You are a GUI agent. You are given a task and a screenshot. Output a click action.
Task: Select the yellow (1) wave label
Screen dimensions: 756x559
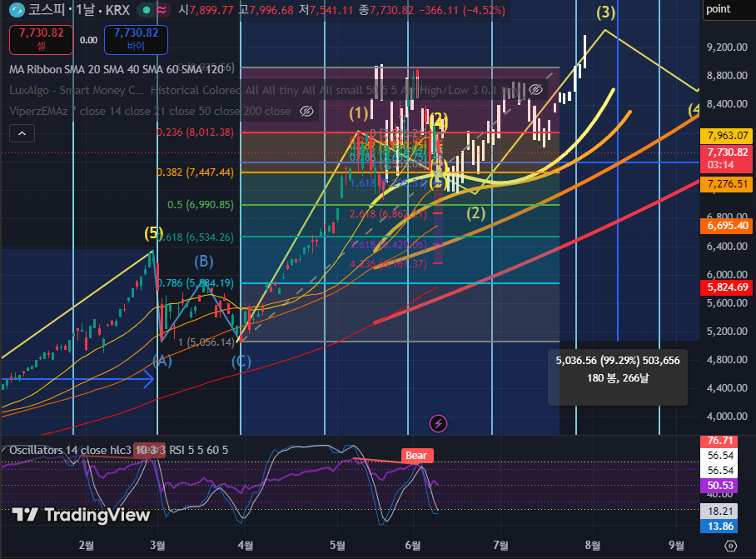[x=359, y=113]
